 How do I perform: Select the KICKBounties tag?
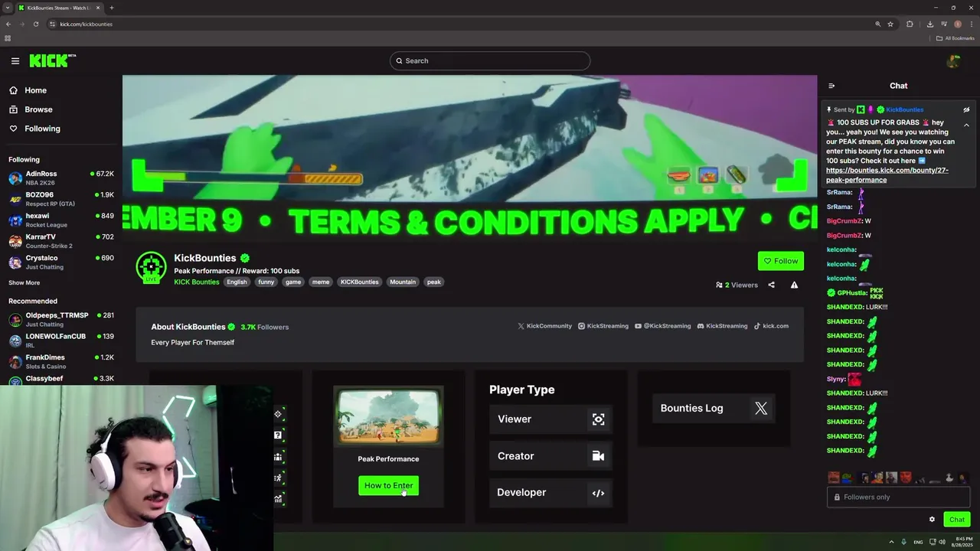point(360,282)
